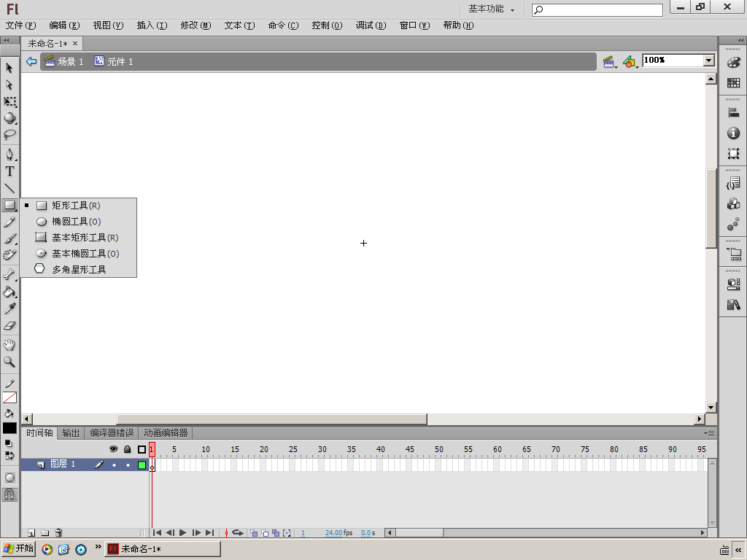747x560 pixels.
Task: Open the Info panel icon
Action: pos(734,133)
